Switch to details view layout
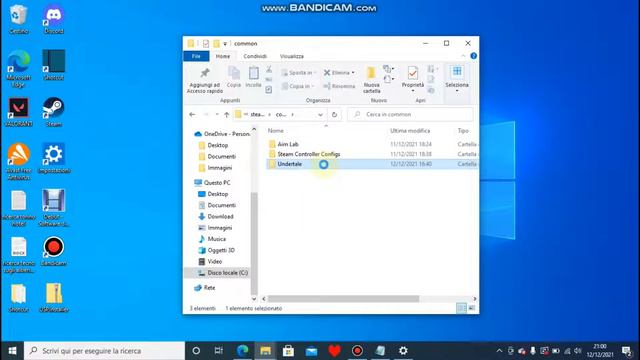This screenshot has height=360, width=640. click(x=461, y=308)
